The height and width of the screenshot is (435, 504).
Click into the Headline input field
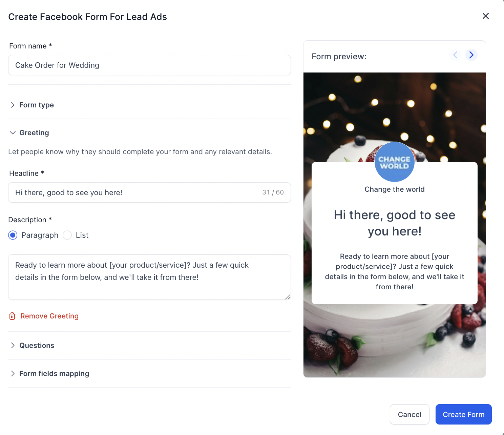(x=149, y=192)
